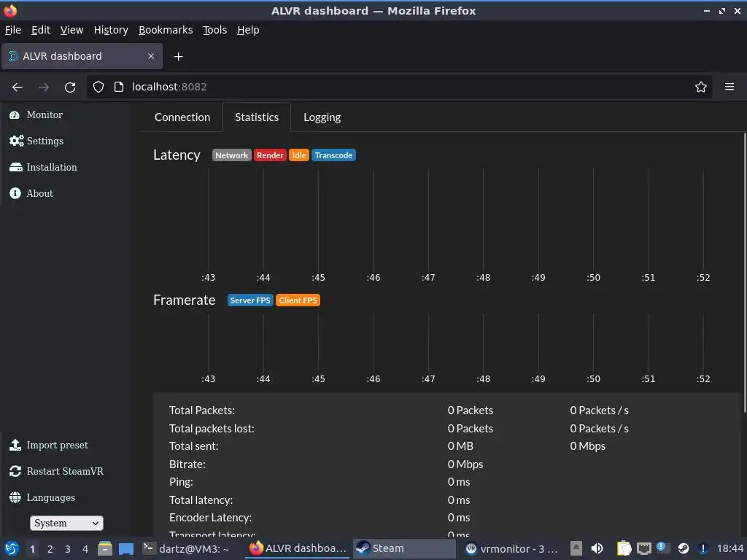This screenshot has height=560, width=747.
Task: Bookmark this page with the star
Action: (x=700, y=87)
